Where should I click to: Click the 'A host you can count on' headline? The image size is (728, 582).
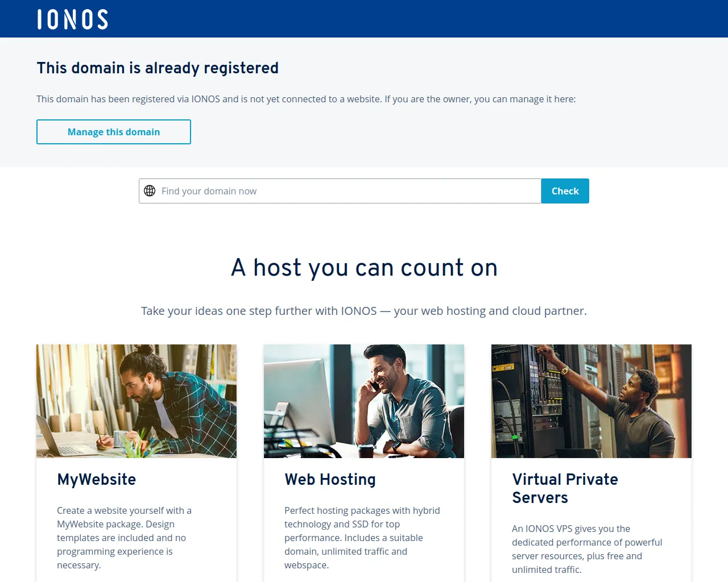coord(364,268)
